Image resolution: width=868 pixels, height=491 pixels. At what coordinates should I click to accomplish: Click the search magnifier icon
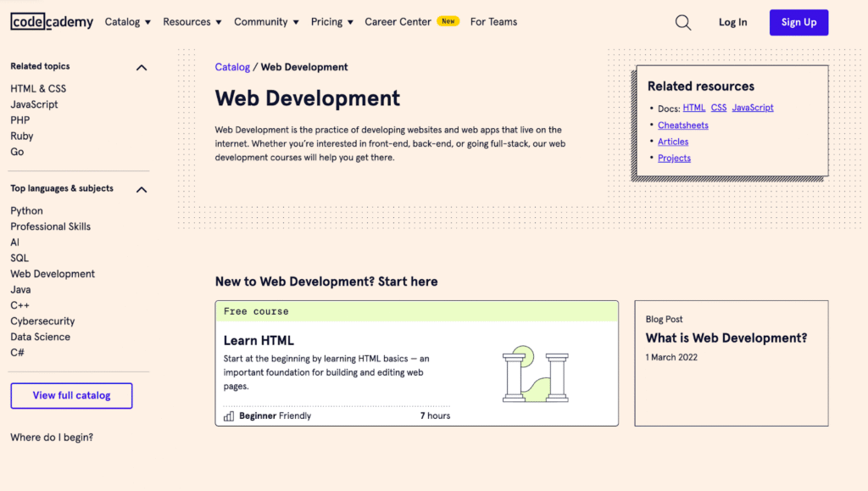pos(683,23)
